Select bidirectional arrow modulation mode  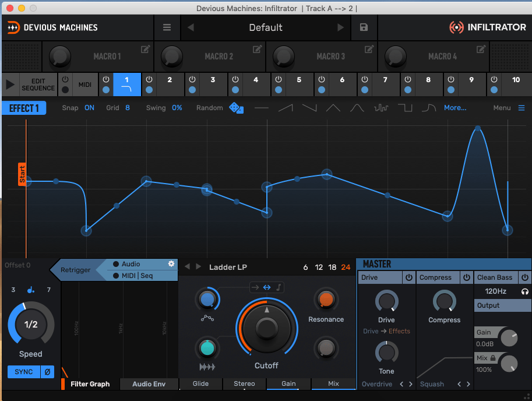(x=267, y=287)
